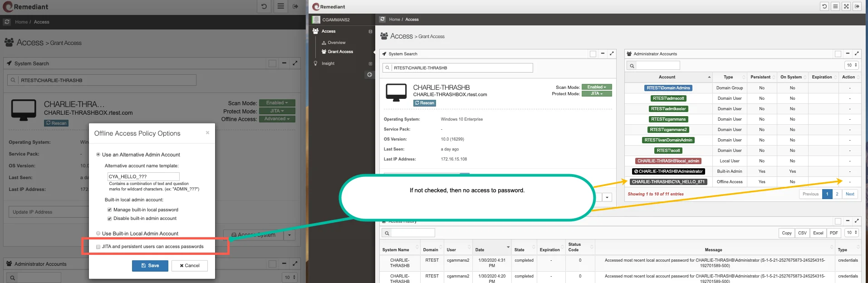Toggle System Search panel checkbox in left window
Screen dimensions: 868x283
pyautogui.click(x=272, y=63)
